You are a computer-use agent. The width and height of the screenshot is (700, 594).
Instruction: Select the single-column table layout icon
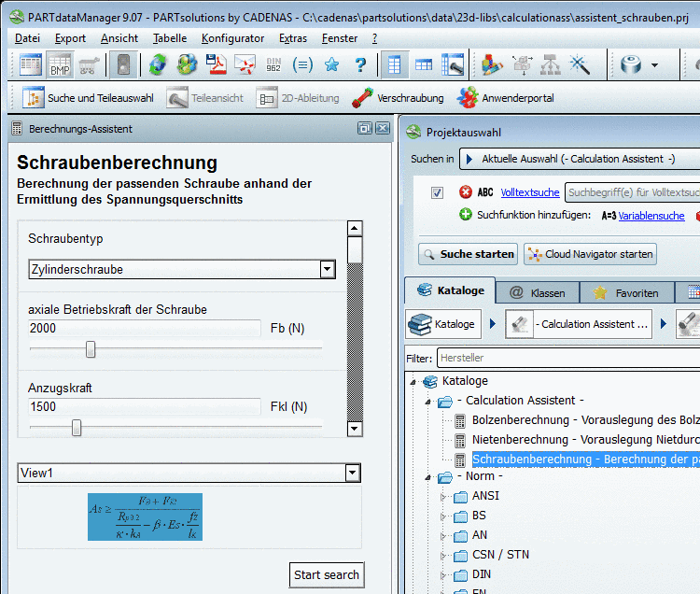394,65
